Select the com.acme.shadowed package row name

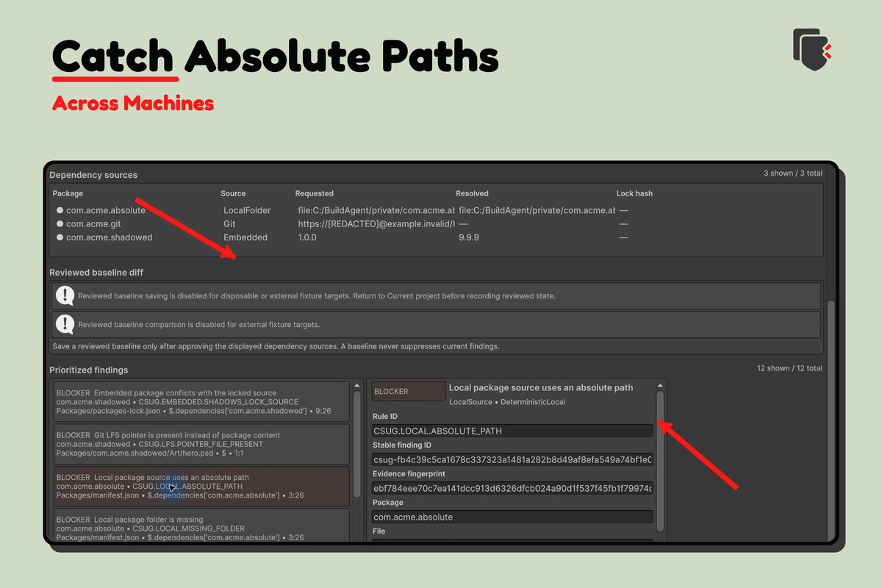(x=110, y=237)
